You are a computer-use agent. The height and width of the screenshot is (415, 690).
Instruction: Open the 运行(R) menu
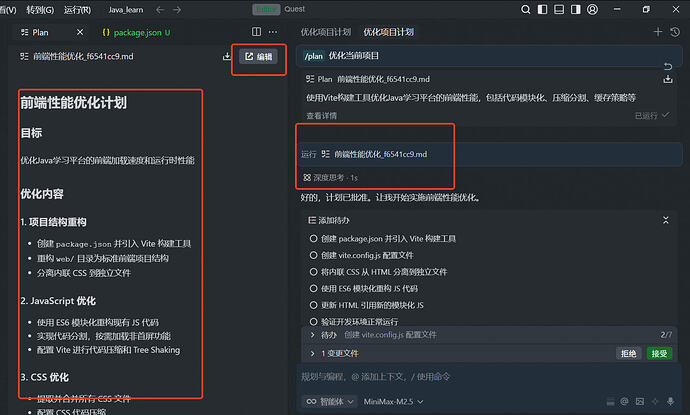[x=77, y=10]
